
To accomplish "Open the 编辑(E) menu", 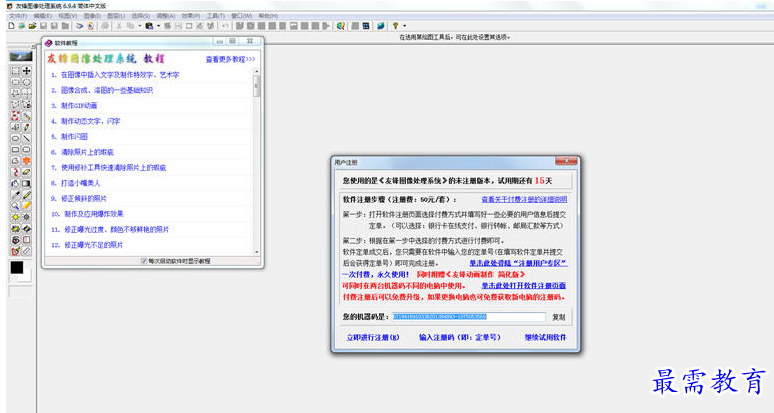I will (43, 16).
